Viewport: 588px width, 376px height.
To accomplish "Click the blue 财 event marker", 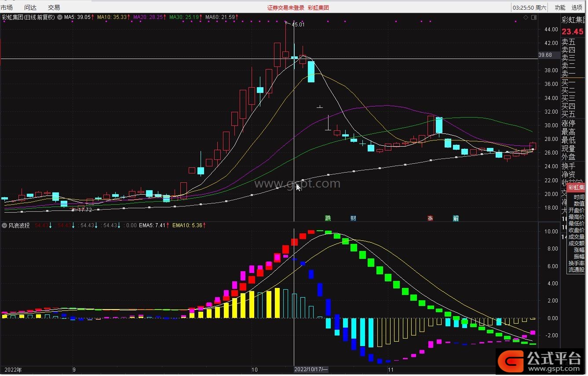I will (x=353, y=218).
